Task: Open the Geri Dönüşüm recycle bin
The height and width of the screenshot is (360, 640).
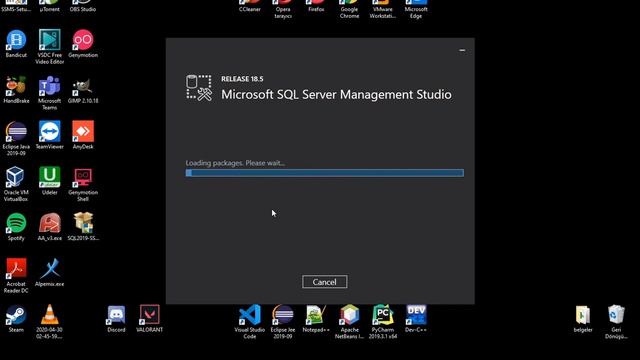Action: [x=616, y=315]
